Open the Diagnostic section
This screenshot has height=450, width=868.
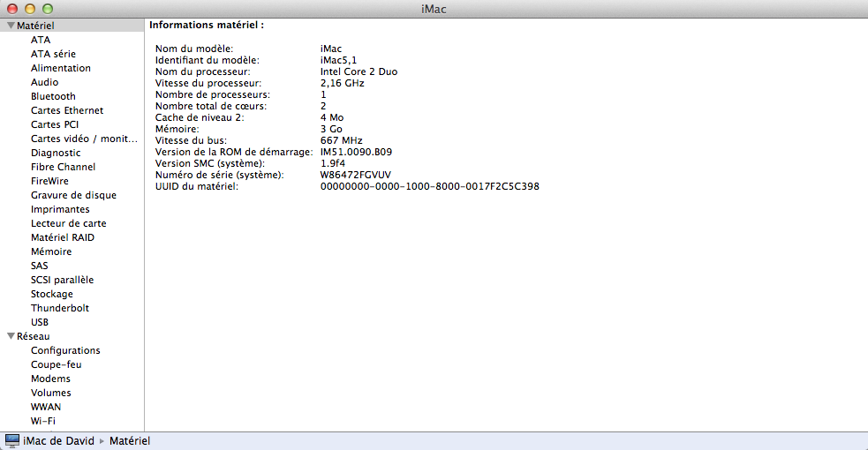(56, 153)
